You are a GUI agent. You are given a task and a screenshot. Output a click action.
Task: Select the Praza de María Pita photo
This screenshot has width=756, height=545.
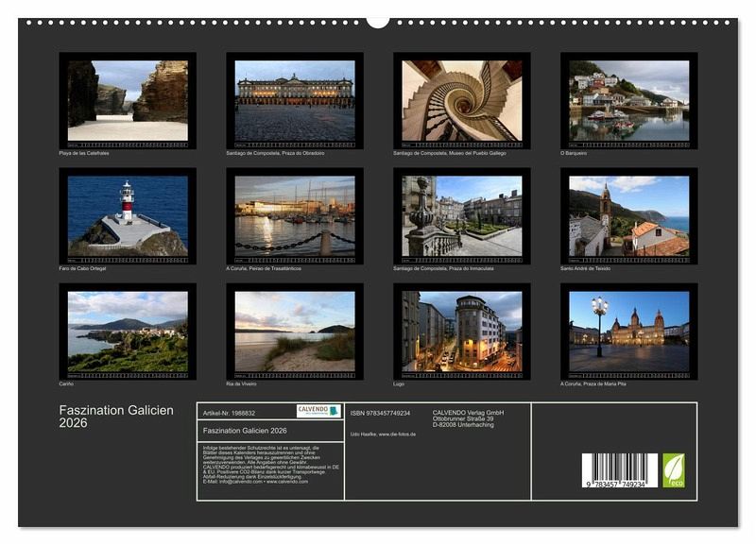pyautogui.click(x=629, y=331)
